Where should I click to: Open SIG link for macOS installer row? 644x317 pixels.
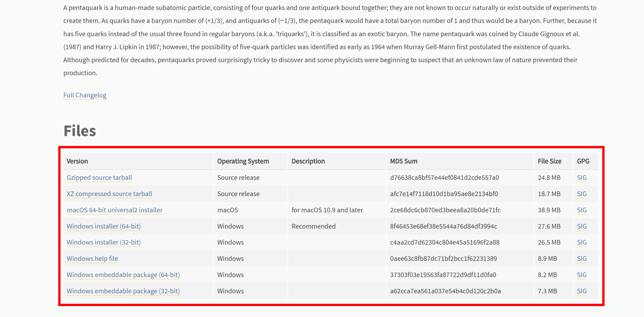(x=582, y=210)
